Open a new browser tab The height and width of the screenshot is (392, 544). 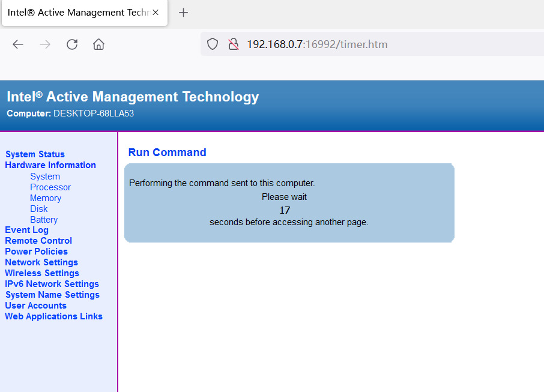(183, 12)
